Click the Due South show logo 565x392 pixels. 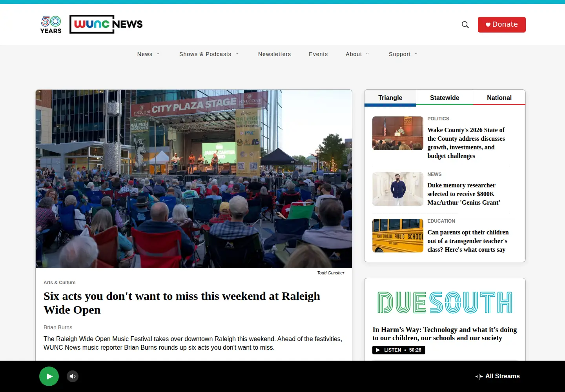pos(445,302)
